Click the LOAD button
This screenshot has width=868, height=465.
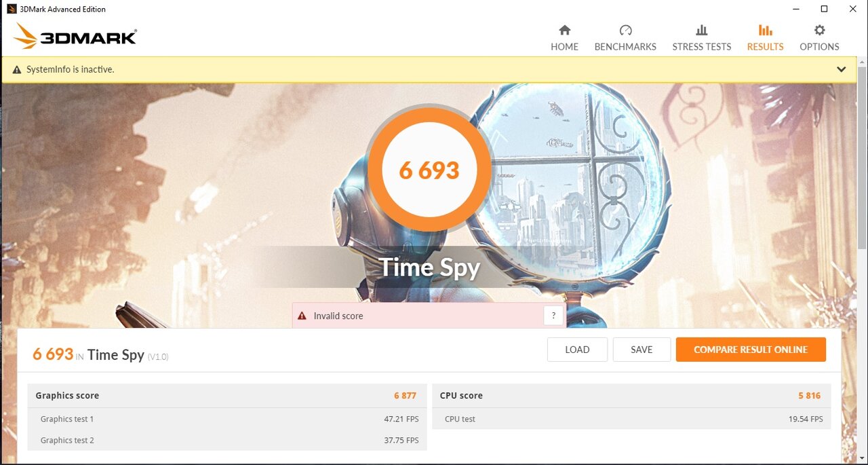(577, 350)
